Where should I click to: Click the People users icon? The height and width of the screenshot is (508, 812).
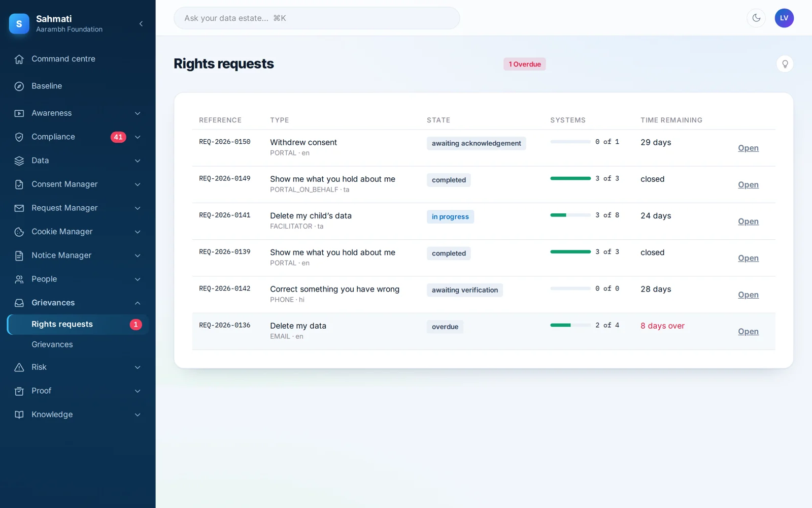19,279
